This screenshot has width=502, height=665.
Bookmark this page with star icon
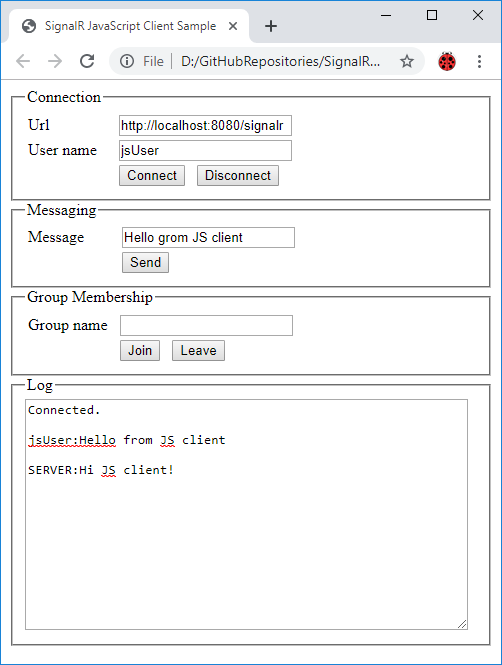pyautogui.click(x=407, y=61)
